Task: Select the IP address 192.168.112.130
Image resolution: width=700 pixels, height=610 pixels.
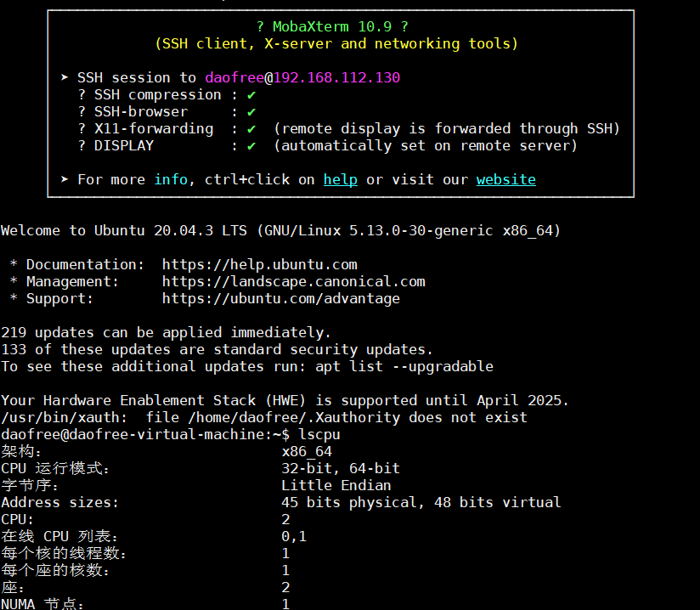Action: (336, 77)
